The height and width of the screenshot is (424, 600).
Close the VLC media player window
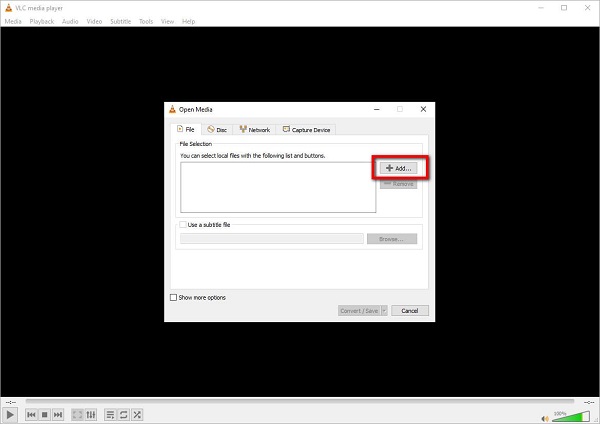[x=587, y=8]
